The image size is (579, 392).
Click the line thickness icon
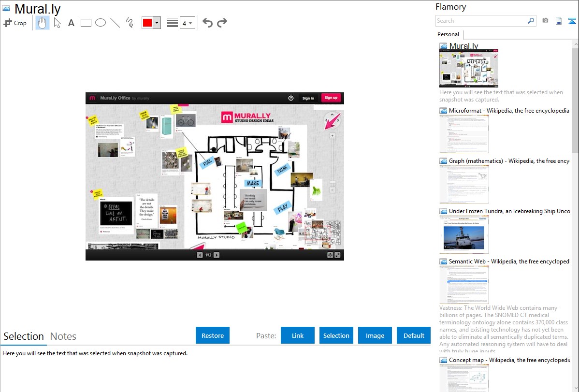tap(172, 23)
